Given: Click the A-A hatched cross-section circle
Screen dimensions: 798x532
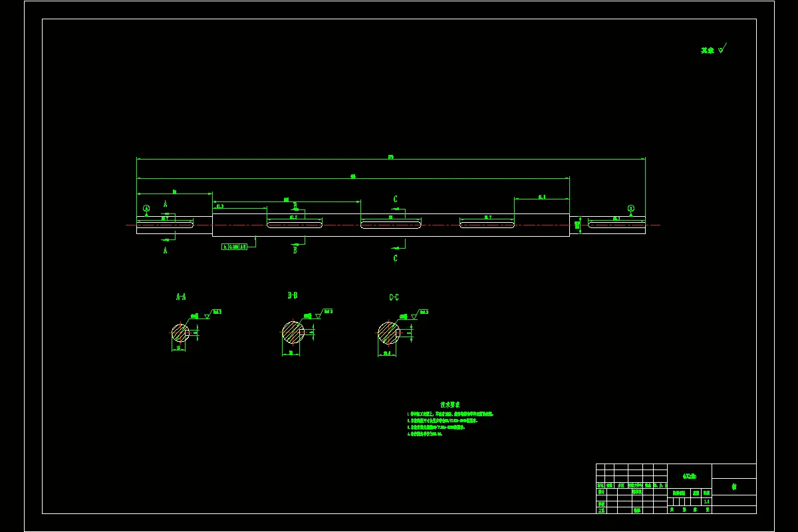Looking at the screenshot, I should click(180, 332).
